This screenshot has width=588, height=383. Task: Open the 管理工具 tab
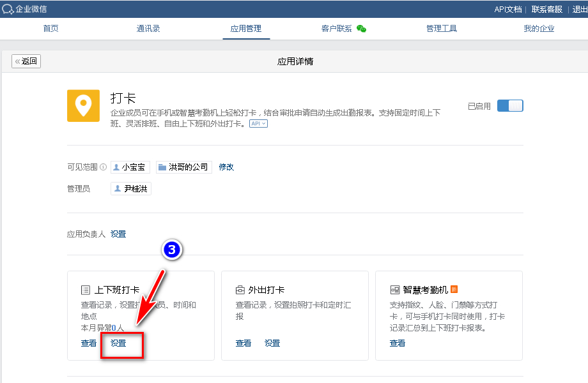(x=442, y=29)
